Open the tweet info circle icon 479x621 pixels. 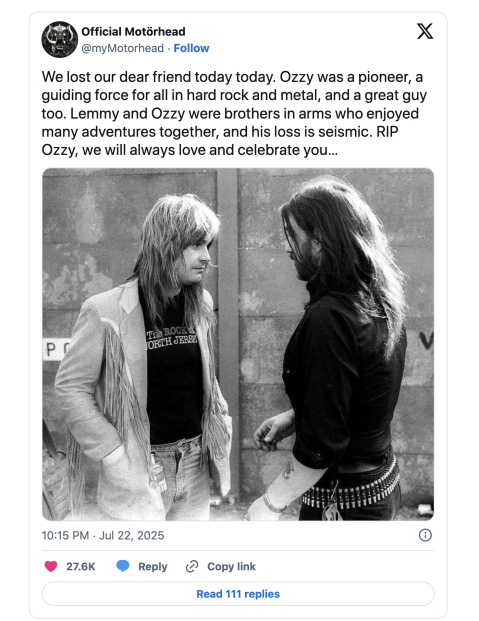pos(425,535)
